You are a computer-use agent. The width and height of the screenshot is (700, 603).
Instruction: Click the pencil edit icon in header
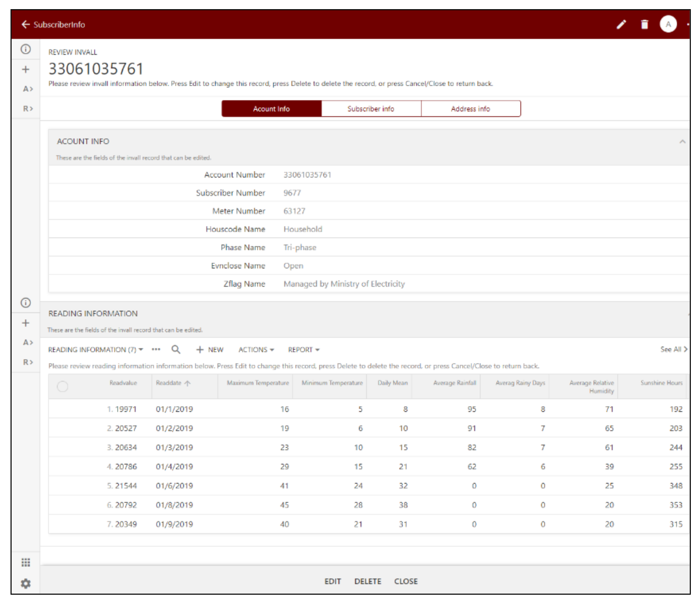tap(621, 24)
